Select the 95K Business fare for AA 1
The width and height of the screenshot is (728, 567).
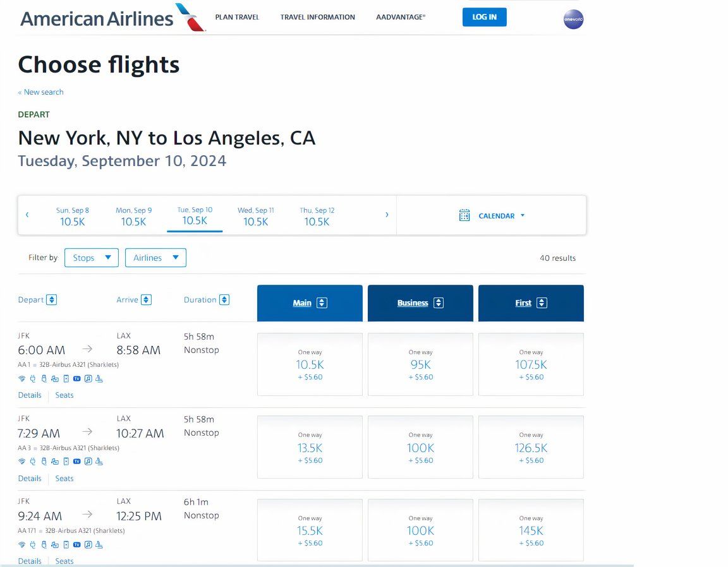(420, 364)
